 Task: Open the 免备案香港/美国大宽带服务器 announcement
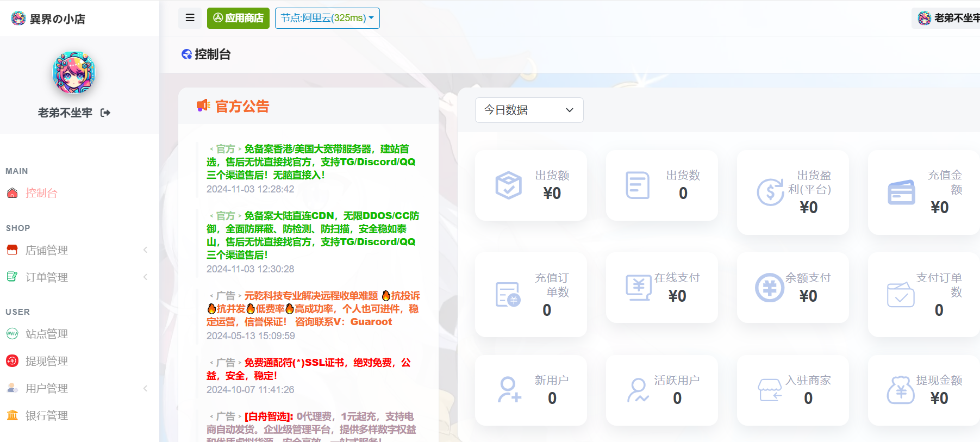click(x=312, y=162)
